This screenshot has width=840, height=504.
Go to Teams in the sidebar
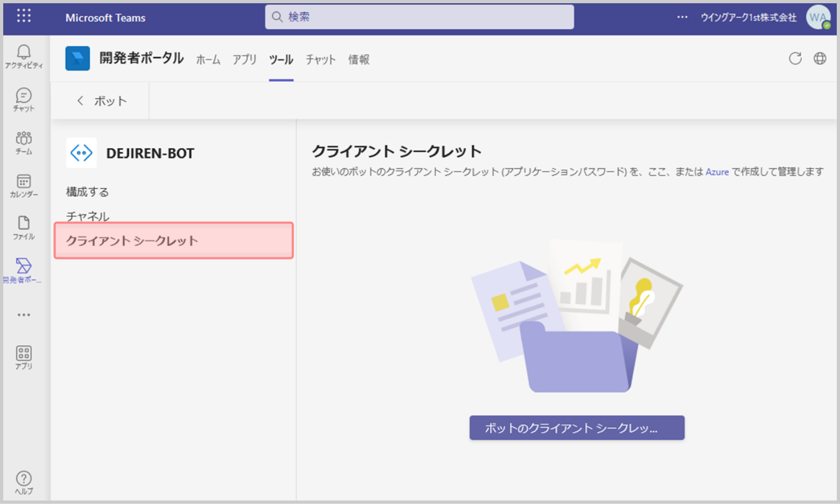24,143
